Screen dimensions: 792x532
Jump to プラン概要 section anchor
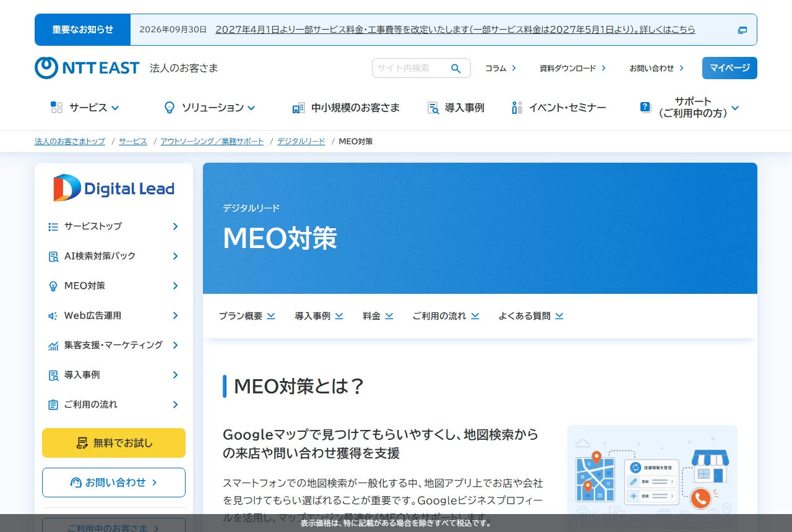pyautogui.click(x=247, y=316)
